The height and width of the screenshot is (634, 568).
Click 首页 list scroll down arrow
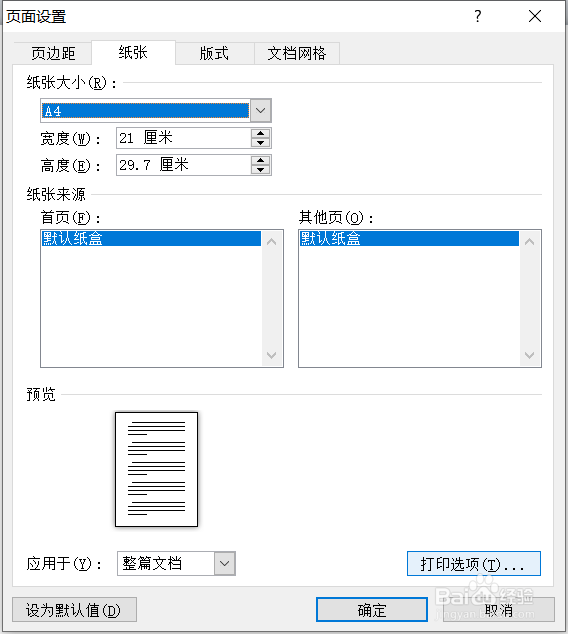pos(272,355)
